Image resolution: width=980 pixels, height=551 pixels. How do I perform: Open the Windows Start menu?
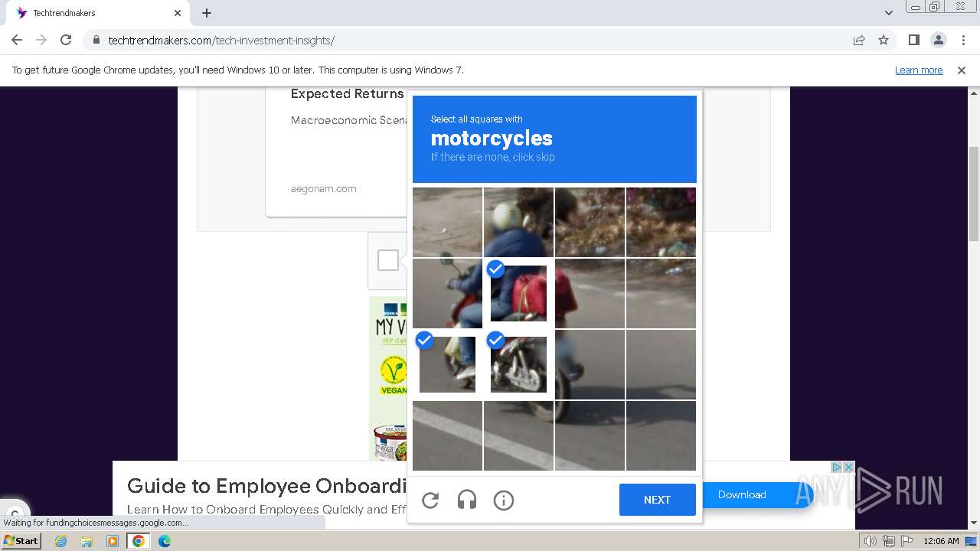coord(21,540)
